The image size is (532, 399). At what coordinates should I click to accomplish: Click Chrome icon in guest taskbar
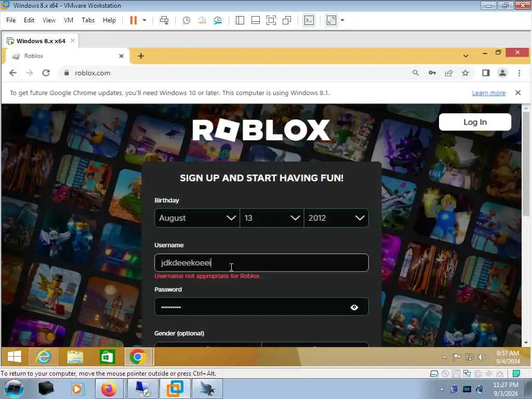[138, 357]
